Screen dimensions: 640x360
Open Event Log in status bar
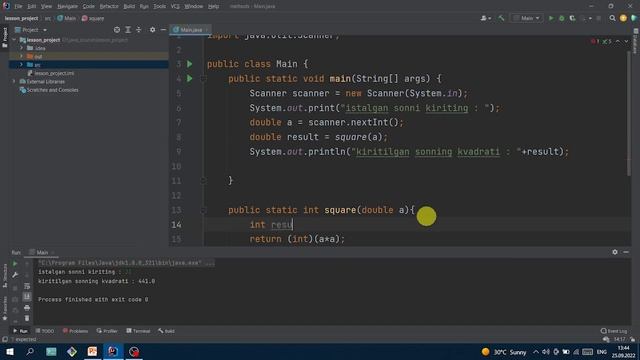pos(614,331)
